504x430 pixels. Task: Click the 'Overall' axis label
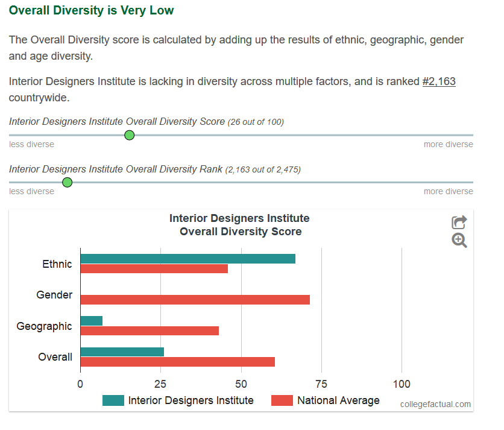55,357
